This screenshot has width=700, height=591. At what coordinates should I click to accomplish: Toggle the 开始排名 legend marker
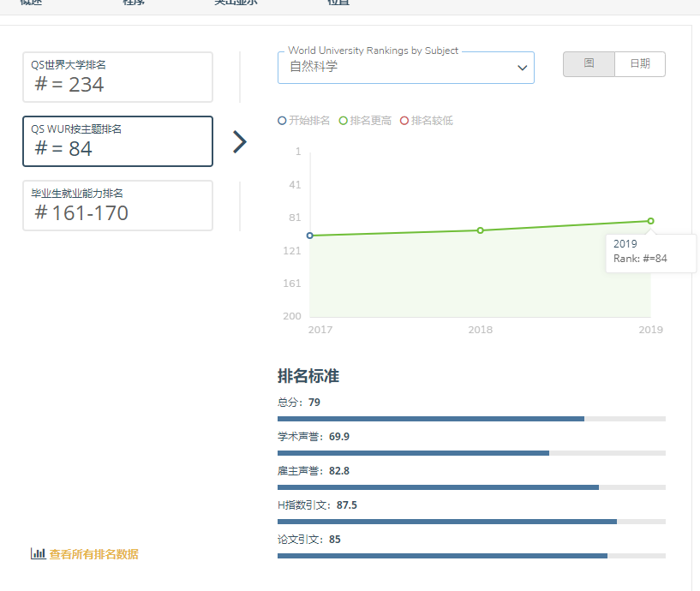(283, 121)
